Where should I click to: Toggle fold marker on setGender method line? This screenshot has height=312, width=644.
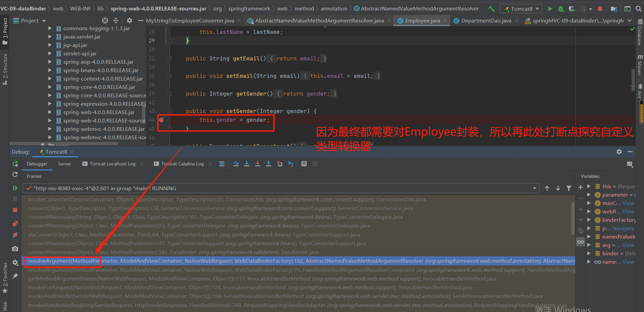[169, 111]
